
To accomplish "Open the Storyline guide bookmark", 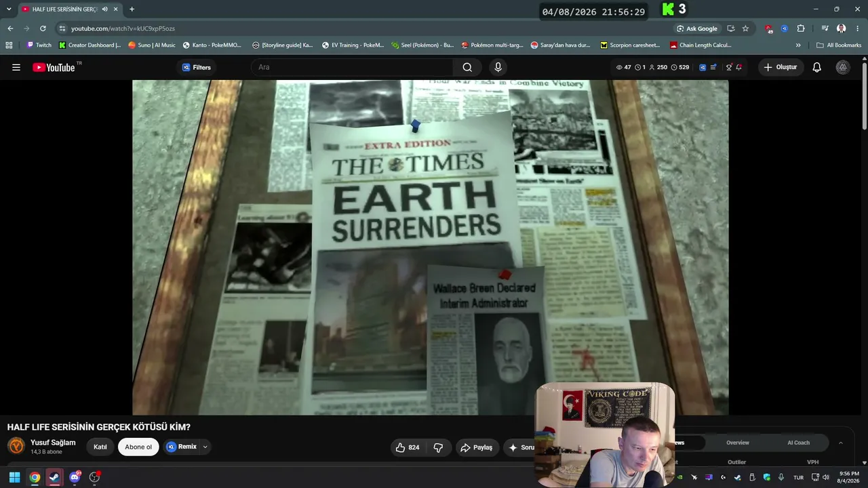I will tap(282, 45).
